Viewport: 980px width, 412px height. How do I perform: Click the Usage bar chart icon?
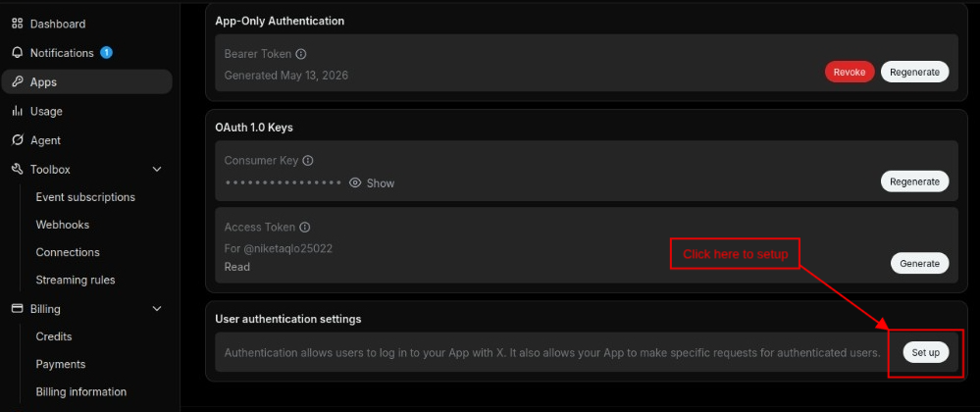coord(18,111)
